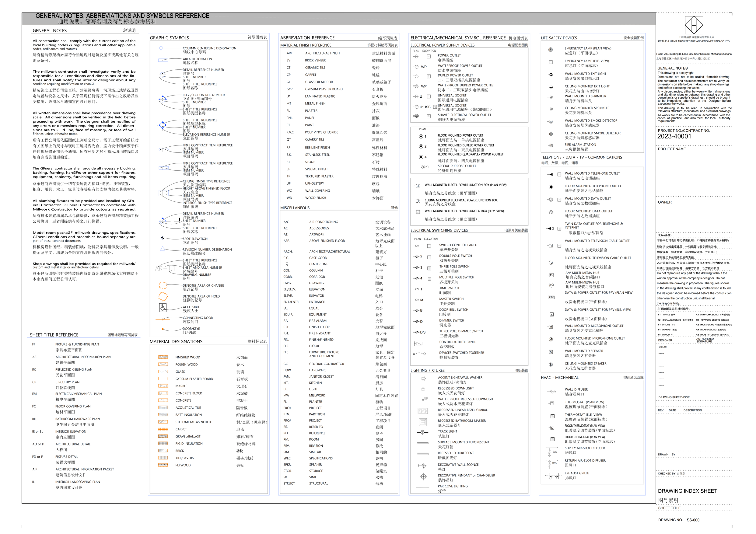
Task: Click the 'MISCELLANEOUS' abbreviation heading
Action: pyautogui.click(x=295, y=208)
